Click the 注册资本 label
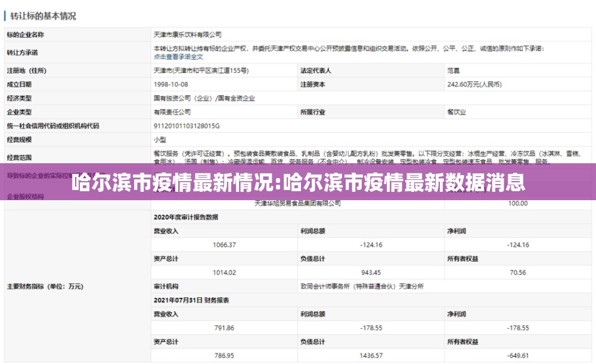Image resolution: width=596 pixels, height=364 pixels. [312, 85]
